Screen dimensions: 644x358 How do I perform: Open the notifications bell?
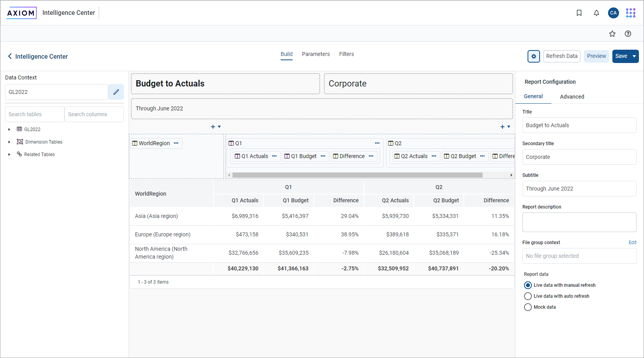tap(596, 13)
